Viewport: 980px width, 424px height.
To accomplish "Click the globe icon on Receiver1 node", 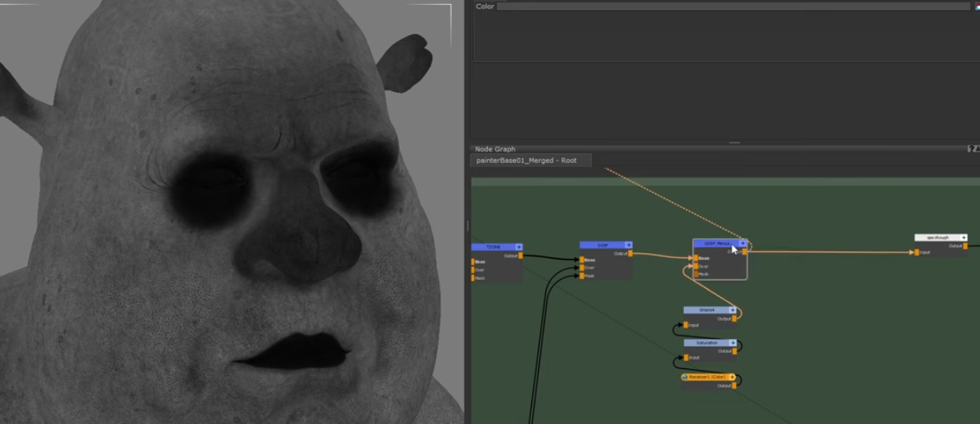I will [x=685, y=378].
